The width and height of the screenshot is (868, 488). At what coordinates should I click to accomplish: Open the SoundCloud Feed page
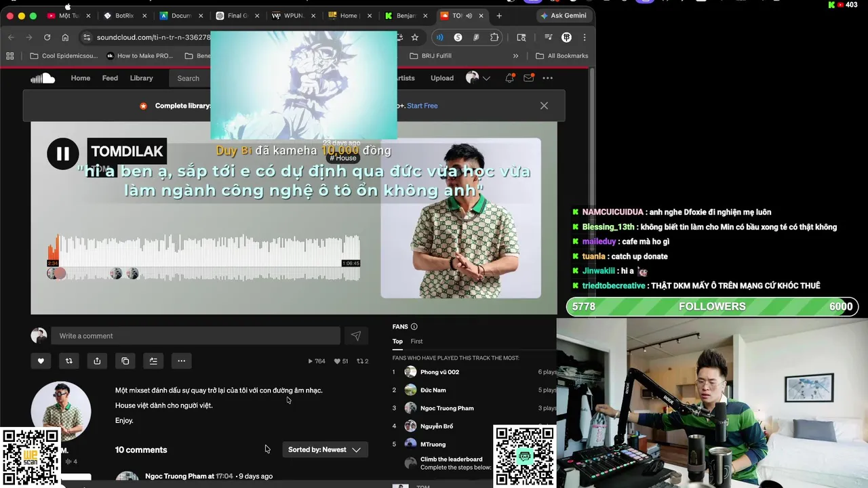[110, 78]
